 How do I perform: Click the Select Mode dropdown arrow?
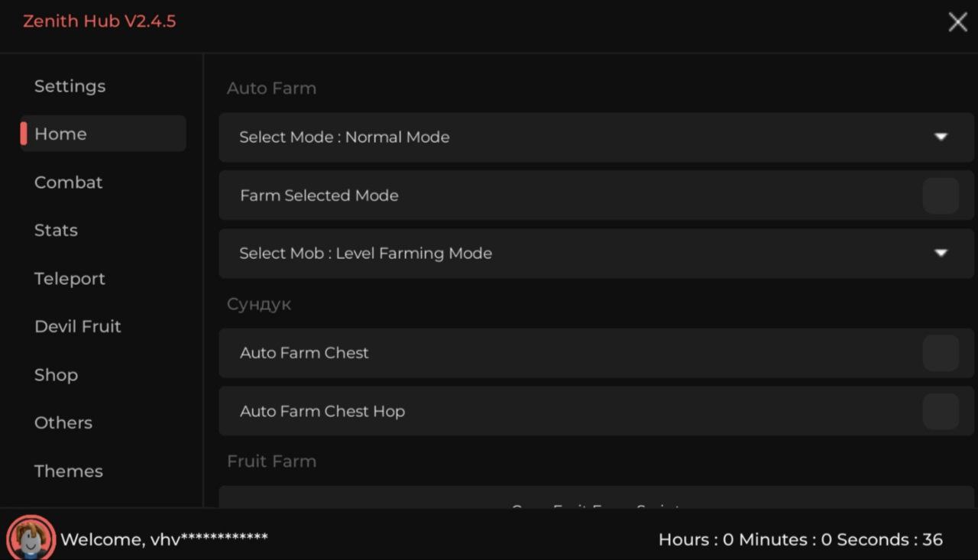click(x=941, y=137)
